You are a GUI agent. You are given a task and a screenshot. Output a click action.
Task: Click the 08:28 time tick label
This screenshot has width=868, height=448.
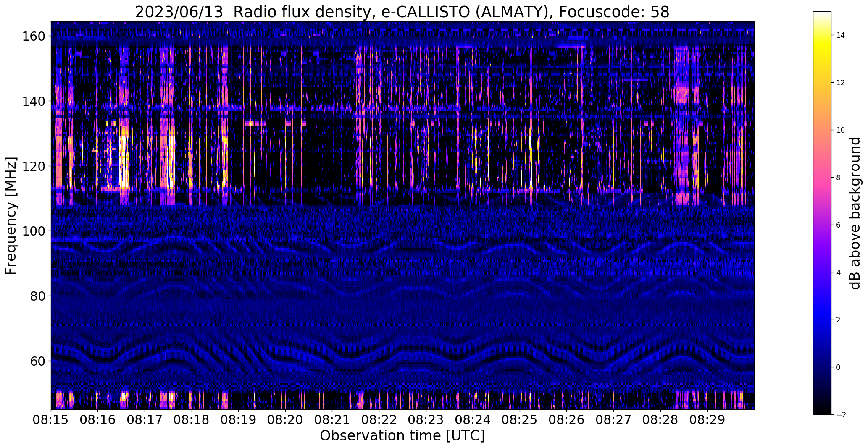[x=660, y=420]
